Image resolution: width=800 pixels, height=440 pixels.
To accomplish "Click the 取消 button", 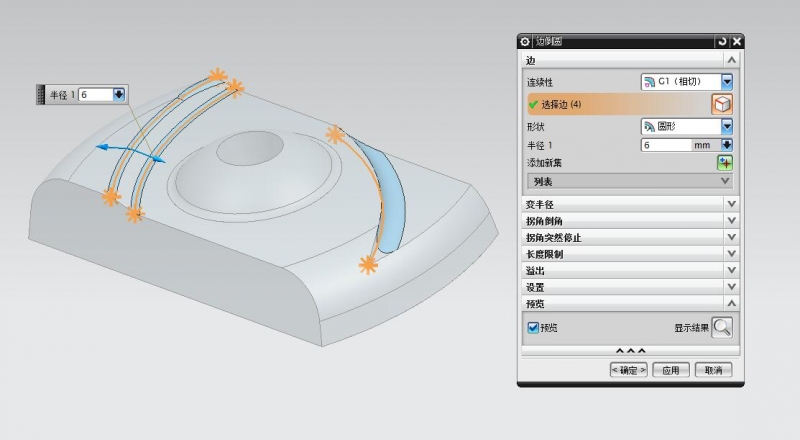I will tap(713, 370).
